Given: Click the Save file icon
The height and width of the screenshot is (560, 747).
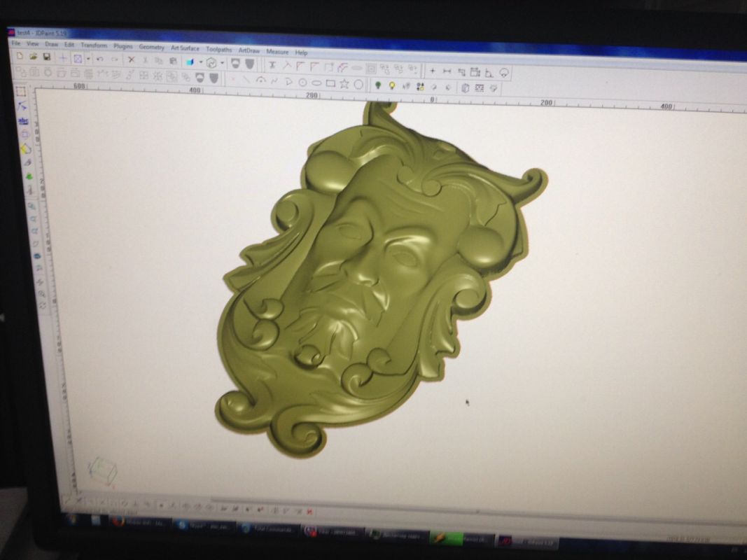Looking at the screenshot, I should tap(47, 57).
